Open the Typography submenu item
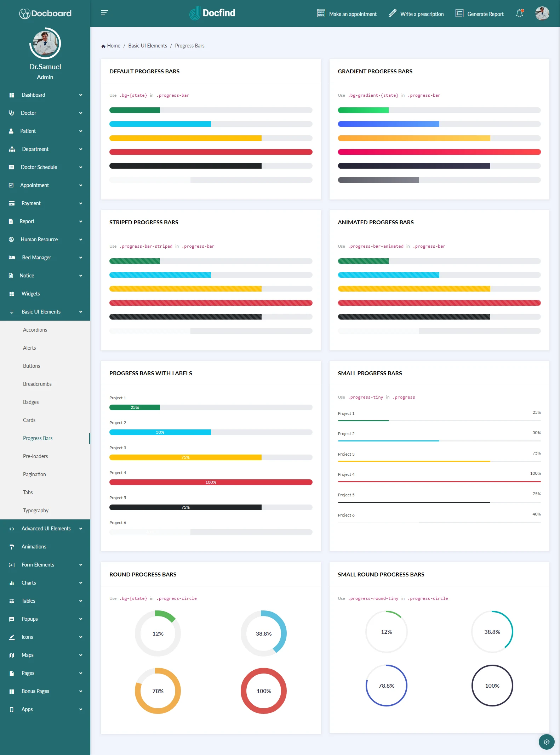This screenshot has height=755, width=560. click(x=36, y=511)
